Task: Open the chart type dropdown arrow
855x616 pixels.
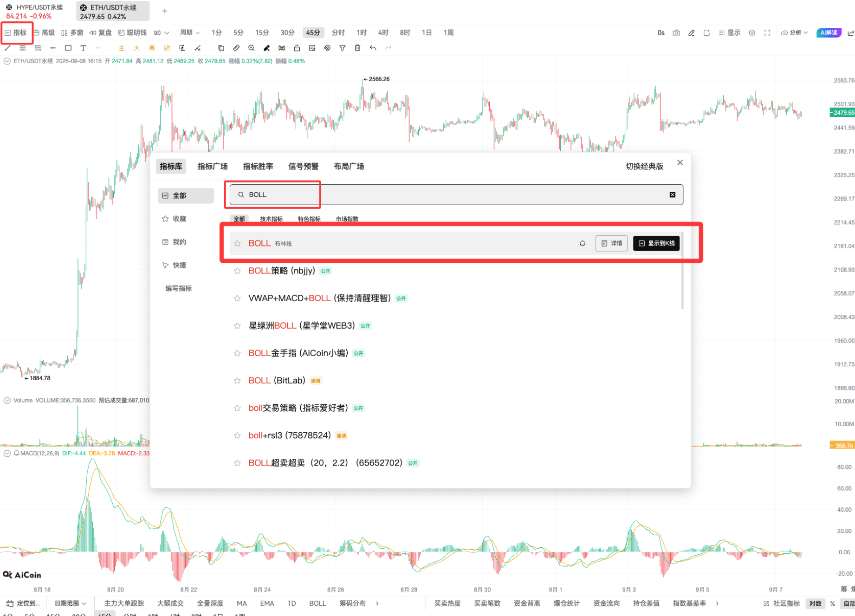Action: (x=167, y=33)
